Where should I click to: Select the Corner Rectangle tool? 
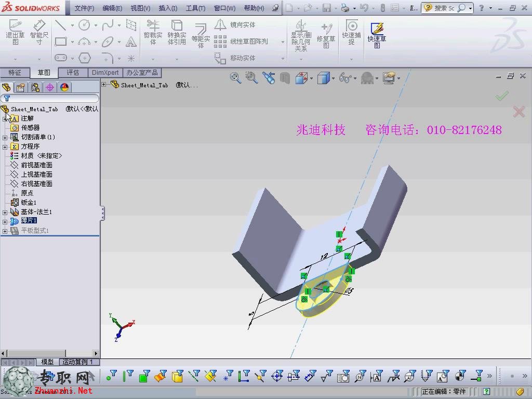[x=60, y=42]
